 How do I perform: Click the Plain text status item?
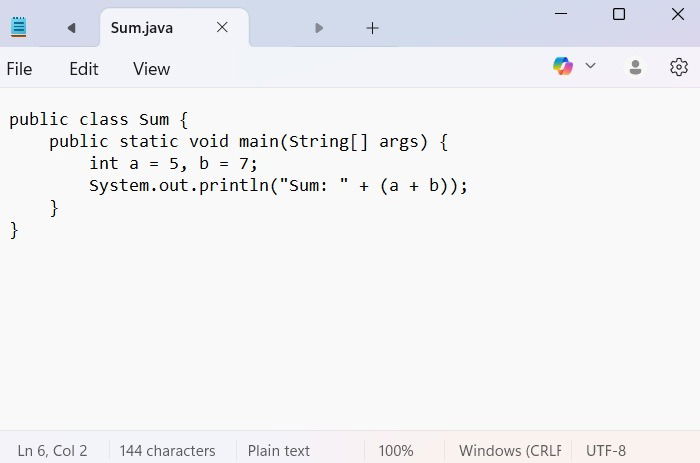tap(279, 450)
